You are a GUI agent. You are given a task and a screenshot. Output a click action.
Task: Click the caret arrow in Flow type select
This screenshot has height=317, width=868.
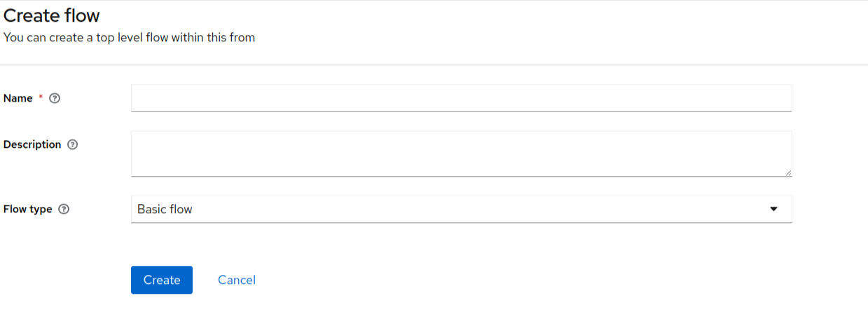pos(773,209)
